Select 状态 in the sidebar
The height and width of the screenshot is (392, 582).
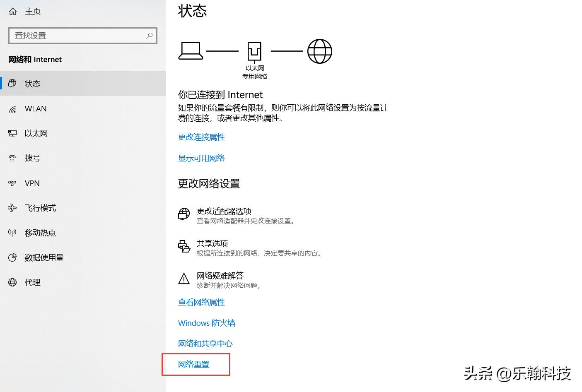point(32,83)
